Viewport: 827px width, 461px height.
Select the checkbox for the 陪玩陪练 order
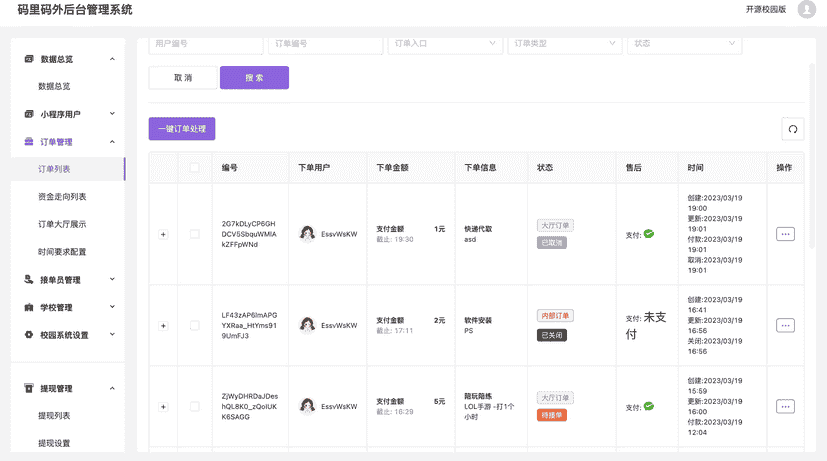pyautogui.click(x=194, y=407)
